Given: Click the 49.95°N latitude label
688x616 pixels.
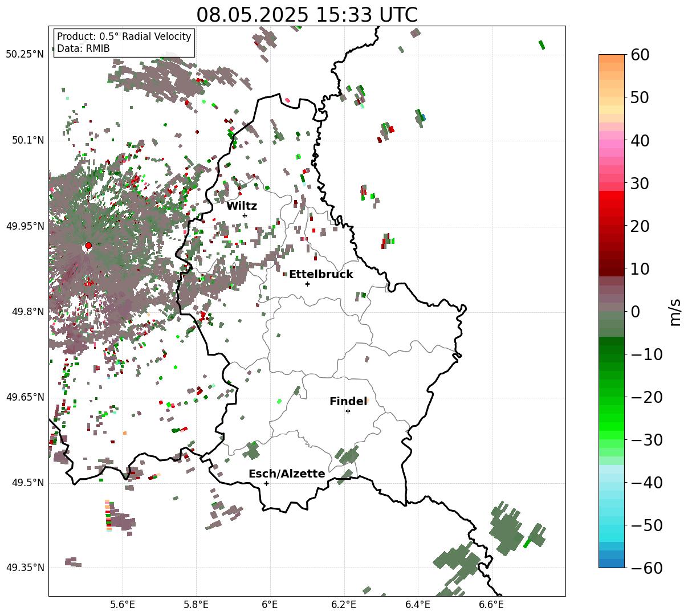Looking at the screenshot, I should click(25, 226).
